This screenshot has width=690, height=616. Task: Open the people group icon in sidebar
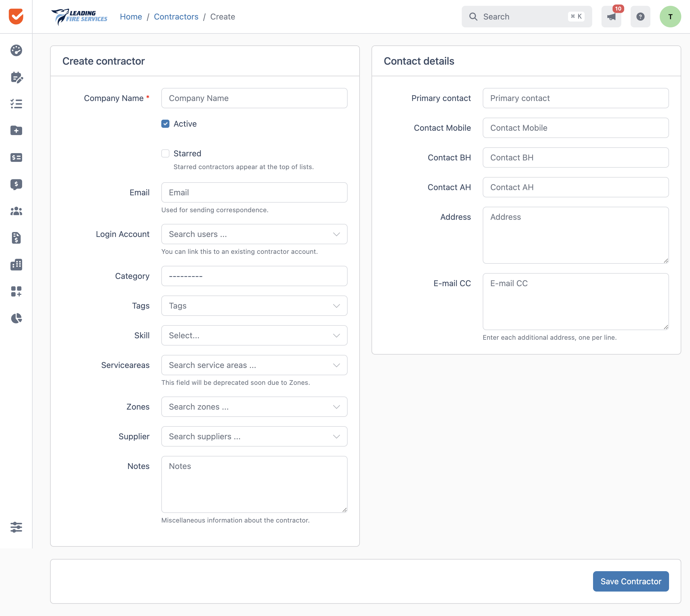click(16, 211)
